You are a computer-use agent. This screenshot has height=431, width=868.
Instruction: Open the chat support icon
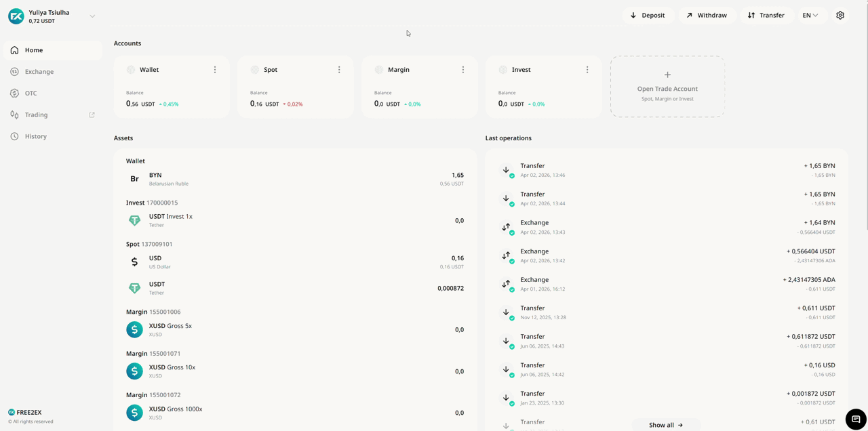coord(856,418)
